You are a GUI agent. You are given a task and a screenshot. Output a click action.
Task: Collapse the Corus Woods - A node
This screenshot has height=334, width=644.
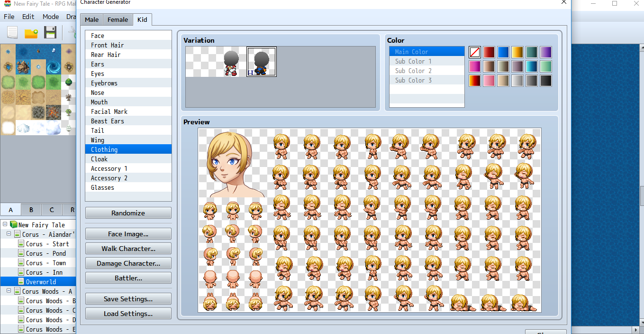[x=9, y=291]
